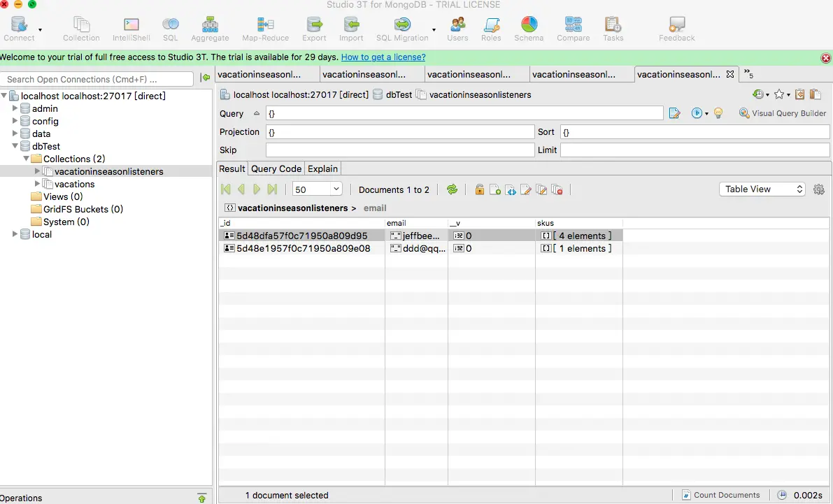Open the Aggregate editor
This screenshot has width=833, height=504.
pyautogui.click(x=210, y=29)
